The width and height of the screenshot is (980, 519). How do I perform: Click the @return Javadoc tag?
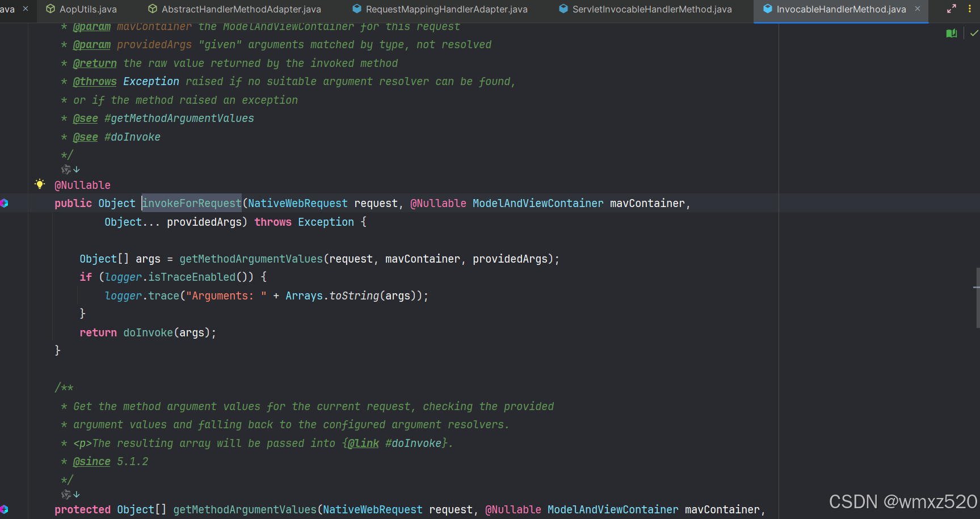tap(95, 64)
